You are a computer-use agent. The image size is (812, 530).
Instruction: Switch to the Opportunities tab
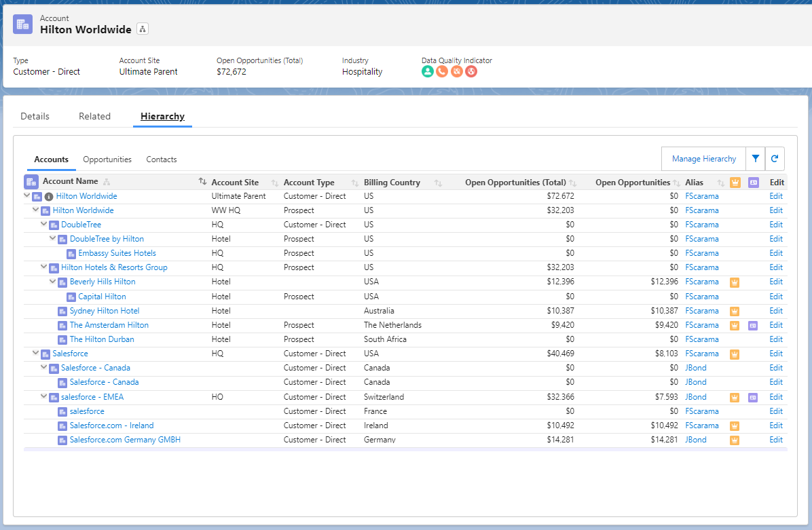point(107,159)
